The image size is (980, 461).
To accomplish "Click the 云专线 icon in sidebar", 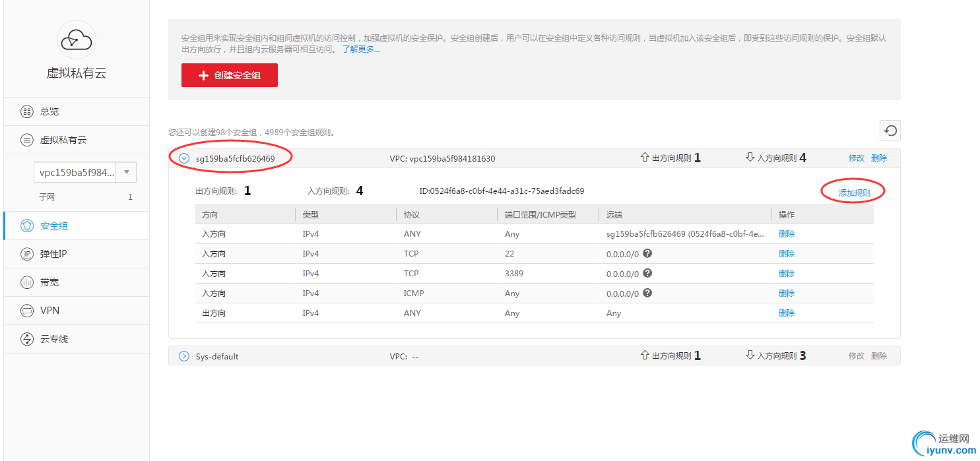I will [27, 339].
